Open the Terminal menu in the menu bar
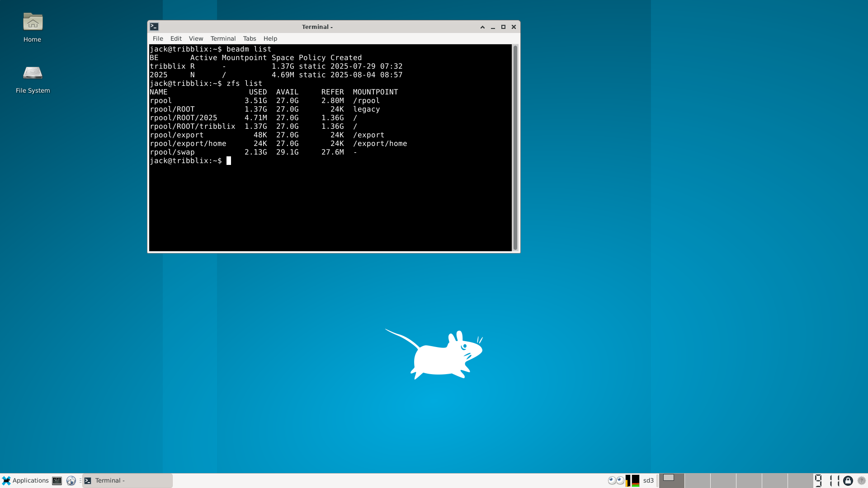 coord(223,38)
